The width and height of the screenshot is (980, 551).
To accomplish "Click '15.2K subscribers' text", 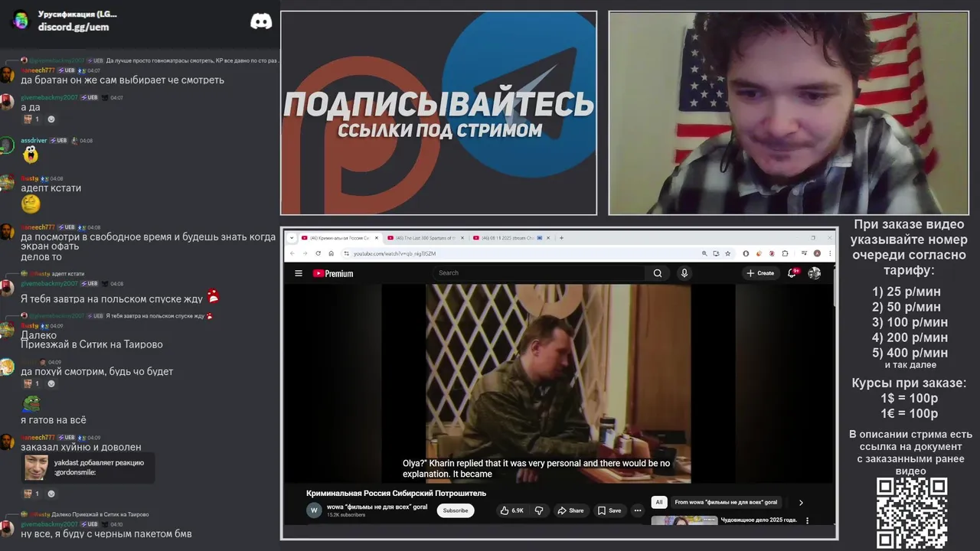I will tap(346, 515).
